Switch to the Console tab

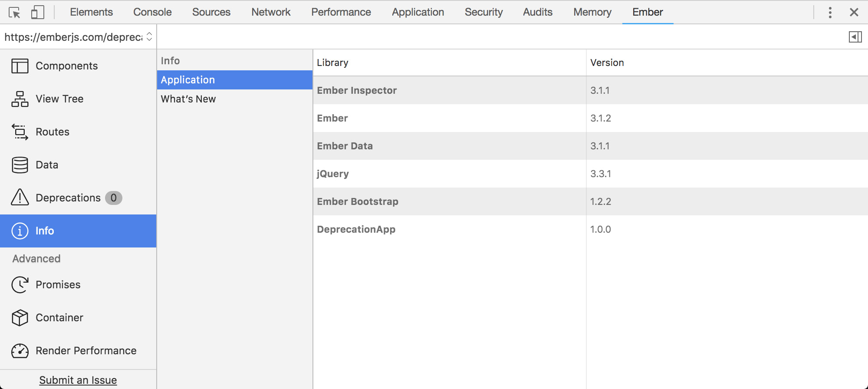pos(152,12)
